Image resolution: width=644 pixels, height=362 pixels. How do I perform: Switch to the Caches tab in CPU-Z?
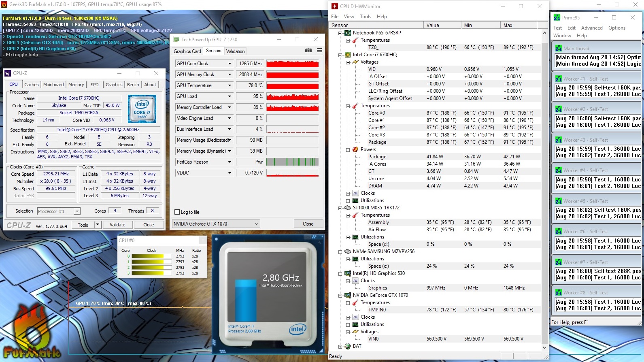tap(32, 85)
